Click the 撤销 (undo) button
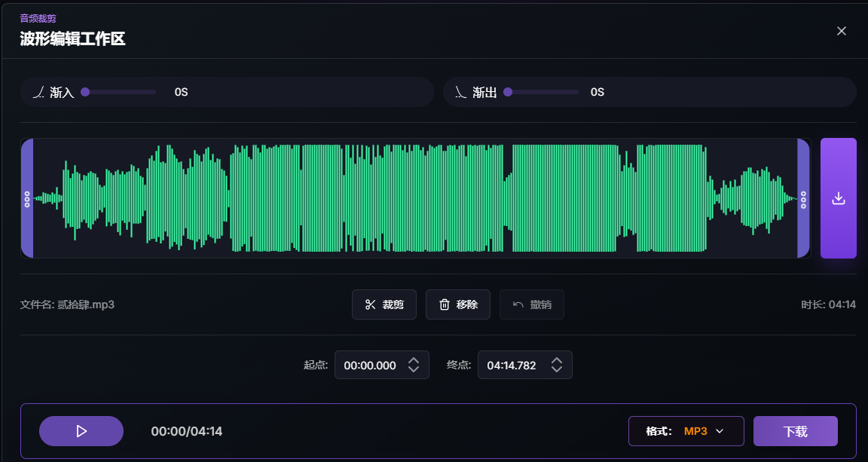 532,304
